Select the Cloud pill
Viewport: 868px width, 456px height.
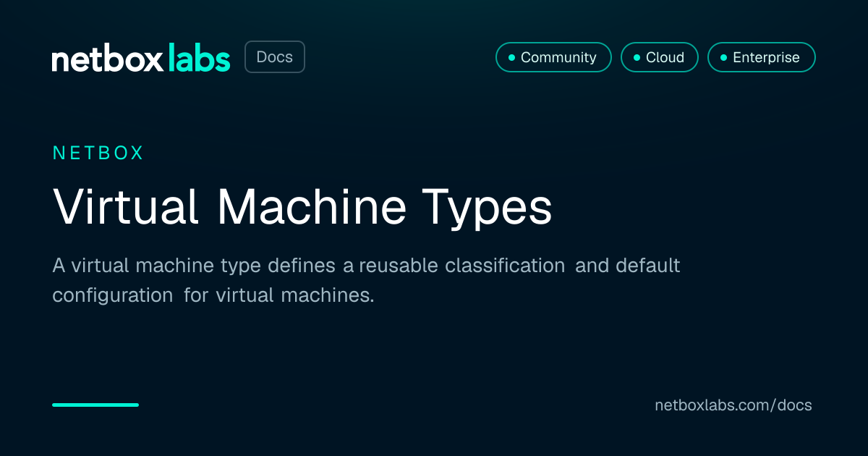coord(660,57)
